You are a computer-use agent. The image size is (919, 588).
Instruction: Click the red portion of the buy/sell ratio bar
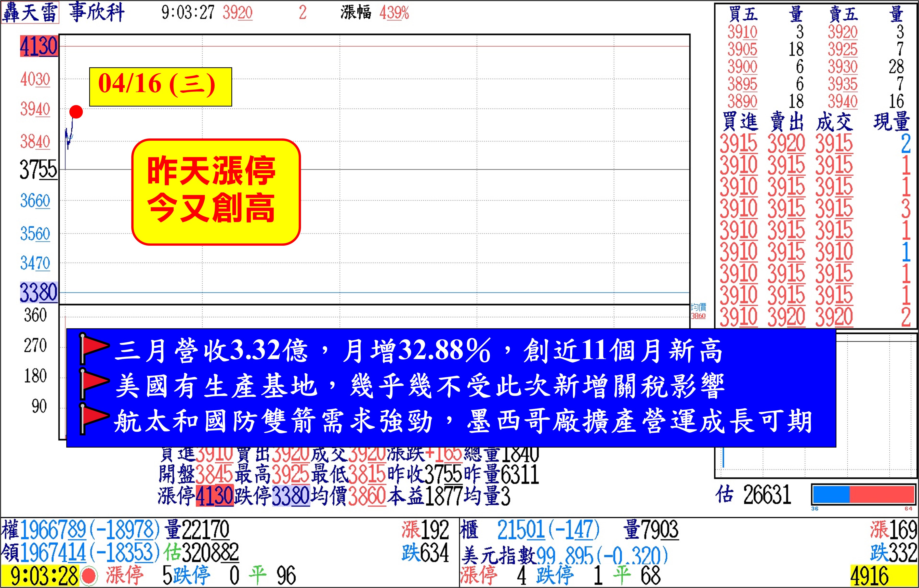tap(882, 494)
